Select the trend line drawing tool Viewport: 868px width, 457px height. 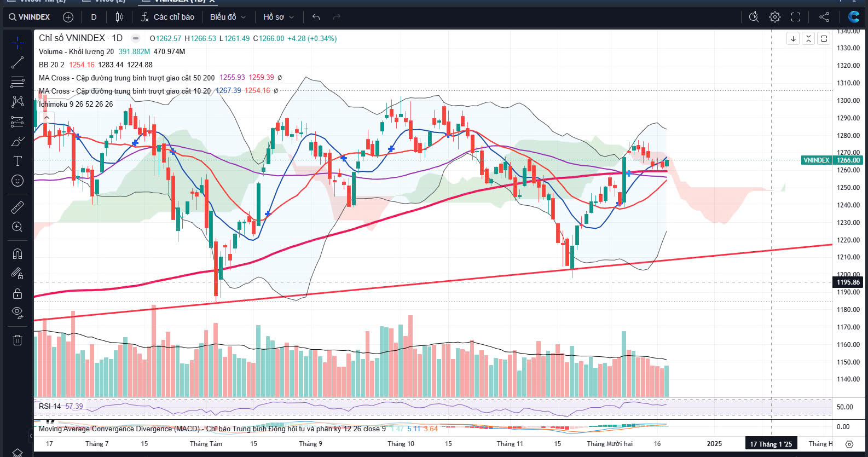[x=18, y=62]
